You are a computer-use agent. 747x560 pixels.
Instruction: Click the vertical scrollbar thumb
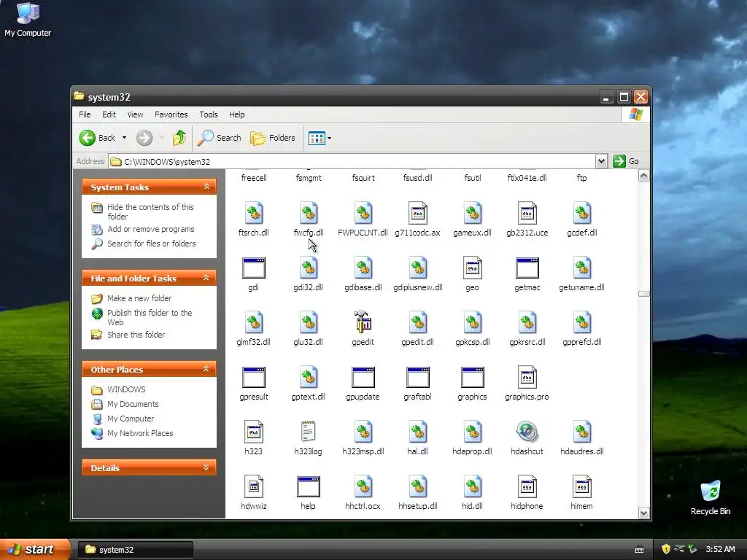pyautogui.click(x=643, y=294)
